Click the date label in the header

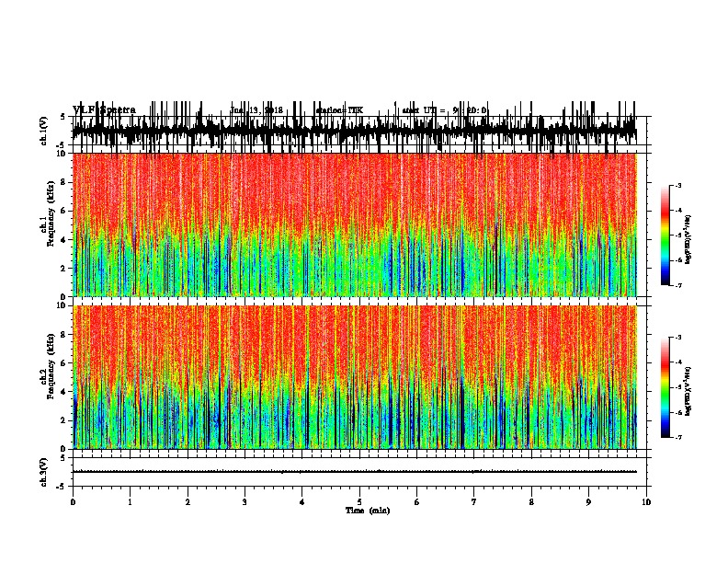(256, 110)
